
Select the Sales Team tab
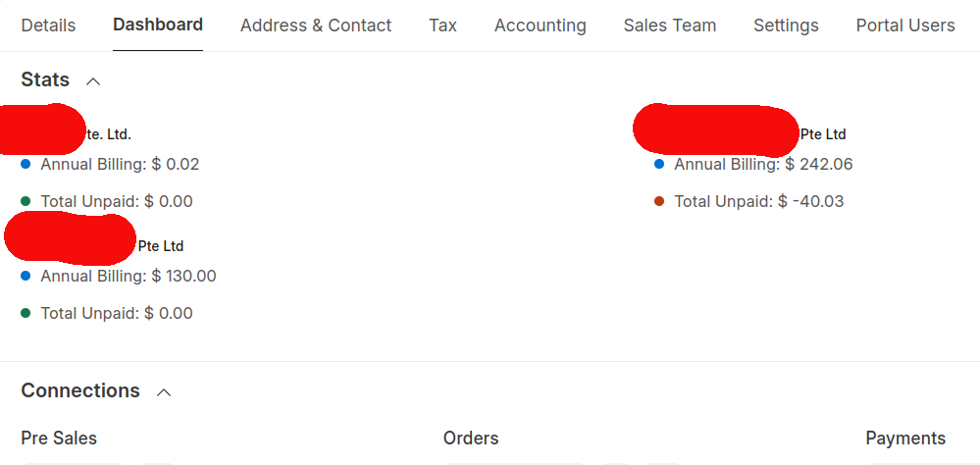669,26
